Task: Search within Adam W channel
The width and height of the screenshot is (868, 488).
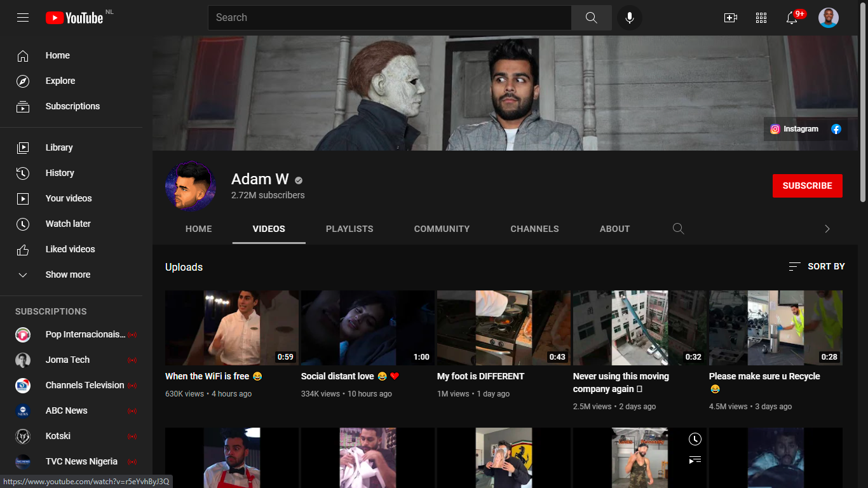Action: tap(679, 229)
